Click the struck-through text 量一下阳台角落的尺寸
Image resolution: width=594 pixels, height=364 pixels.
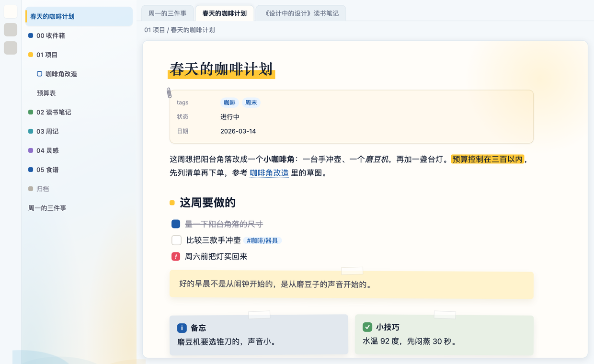point(224,224)
